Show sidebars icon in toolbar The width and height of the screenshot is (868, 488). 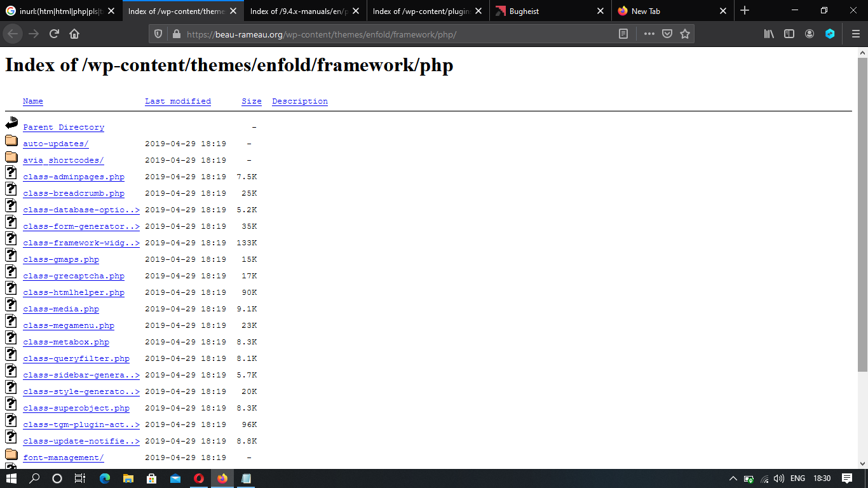(x=789, y=34)
